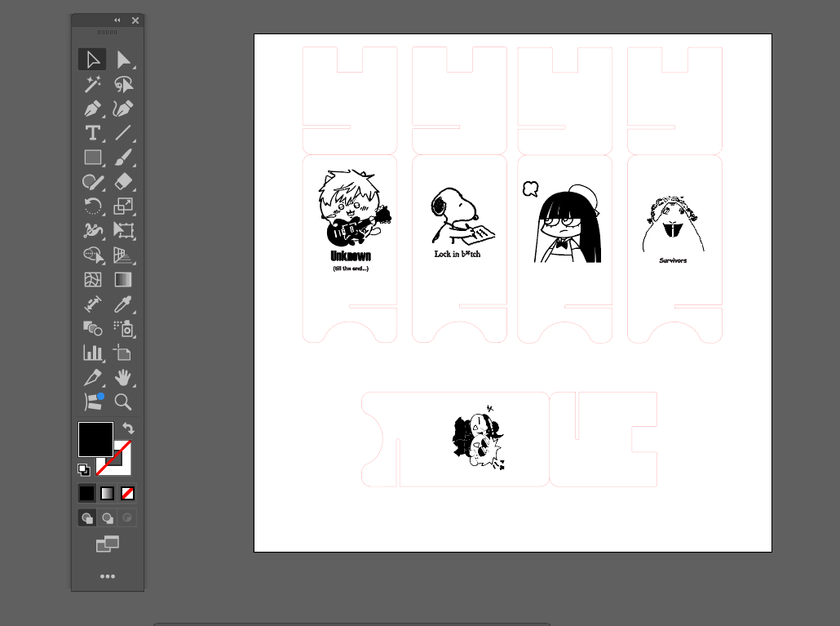This screenshot has width=840, height=626.
Task: Activate the Type tool
Action: [92, 132]
